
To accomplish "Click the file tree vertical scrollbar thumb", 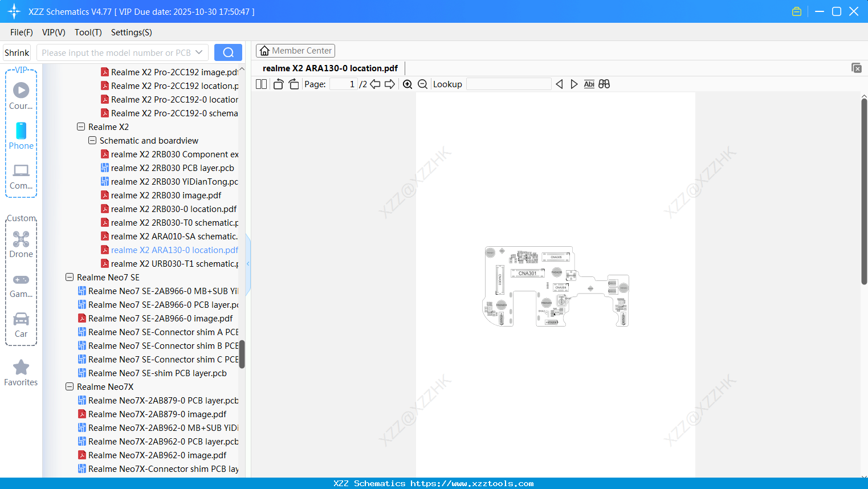I will 242,354.
